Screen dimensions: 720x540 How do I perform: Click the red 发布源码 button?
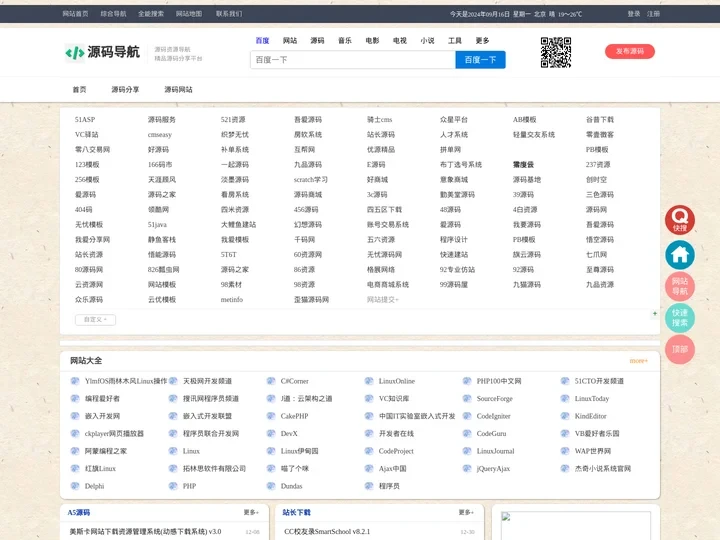tap(630, 51)
